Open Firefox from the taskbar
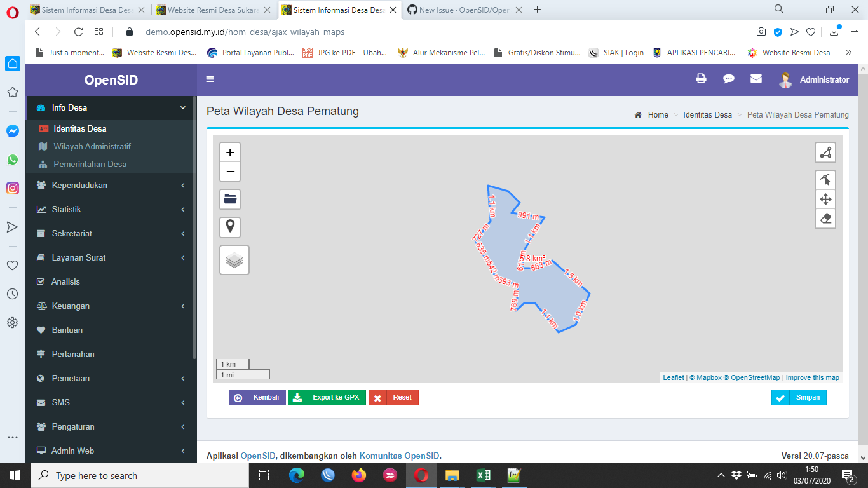The width and height of the screenshot is (868, 488). [359, 475]
